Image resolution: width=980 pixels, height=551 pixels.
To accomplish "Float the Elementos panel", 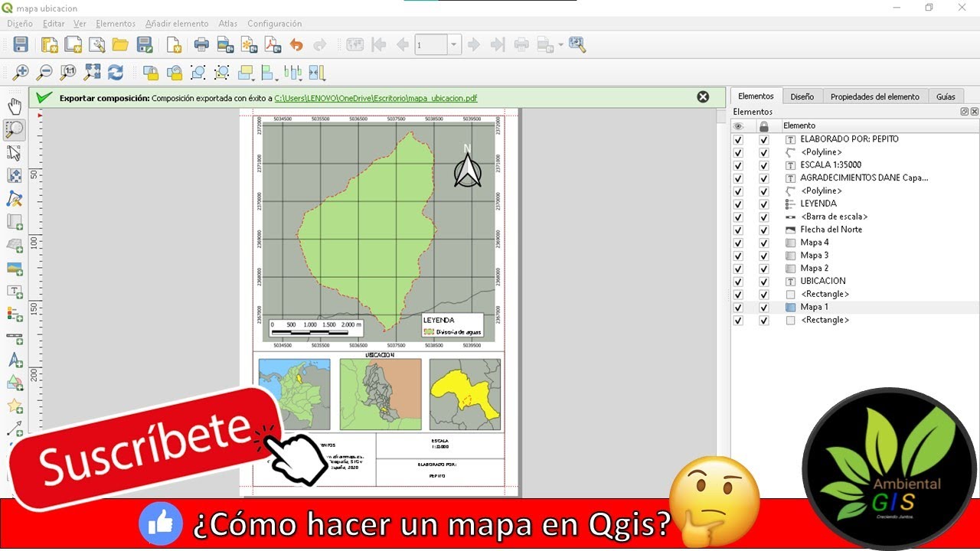I will click(x=965, y=112).
